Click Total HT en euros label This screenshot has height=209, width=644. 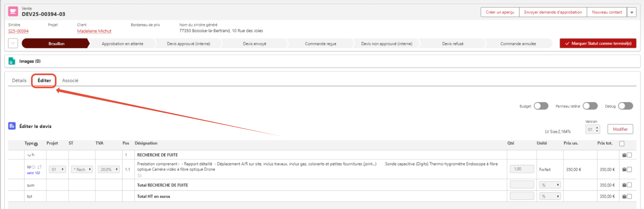[x=153, y=197]
